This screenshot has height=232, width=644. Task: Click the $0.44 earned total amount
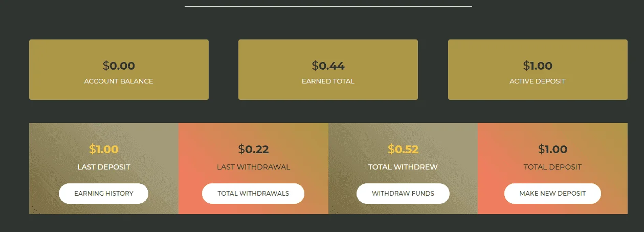tap(328, 66)
